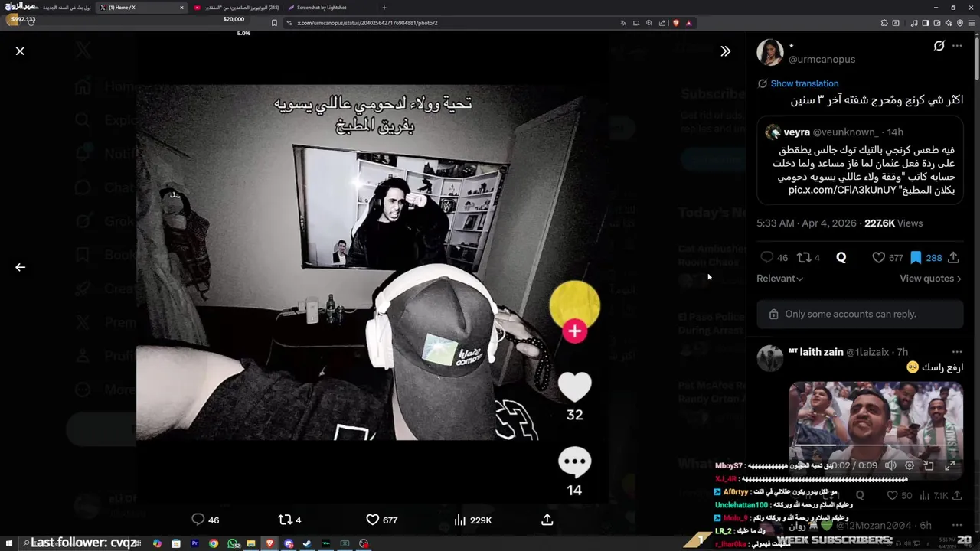Share the tweet from the side panel

(953, 258)
